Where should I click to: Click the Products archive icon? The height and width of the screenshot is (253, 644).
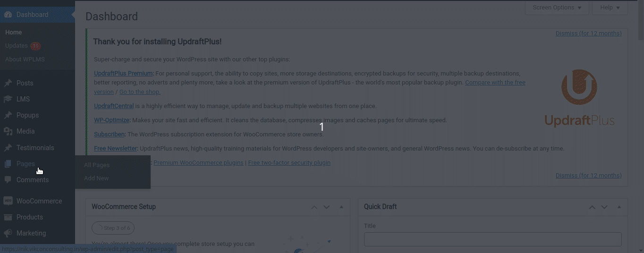[8, 217]
